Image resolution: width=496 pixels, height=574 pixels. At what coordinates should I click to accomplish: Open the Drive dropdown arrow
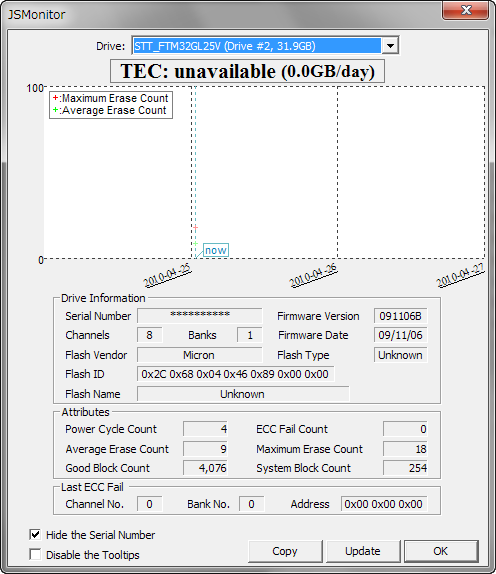(x=390, y=46)
